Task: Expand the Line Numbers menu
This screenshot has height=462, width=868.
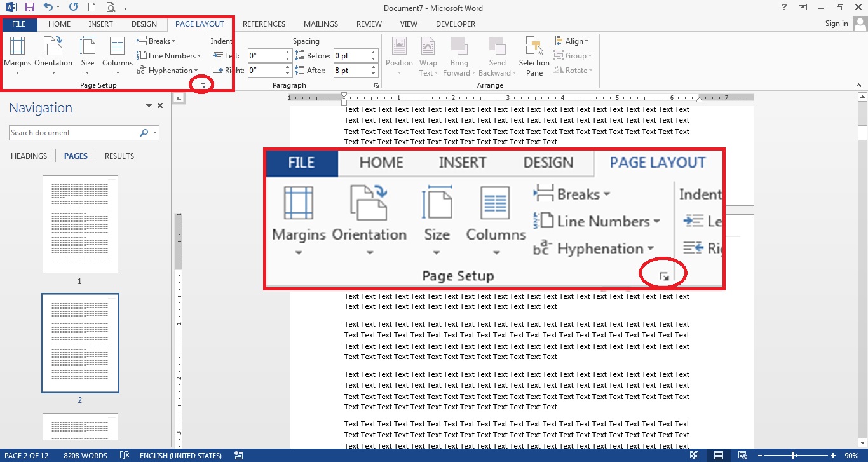Action: click(x=169, y=55)
